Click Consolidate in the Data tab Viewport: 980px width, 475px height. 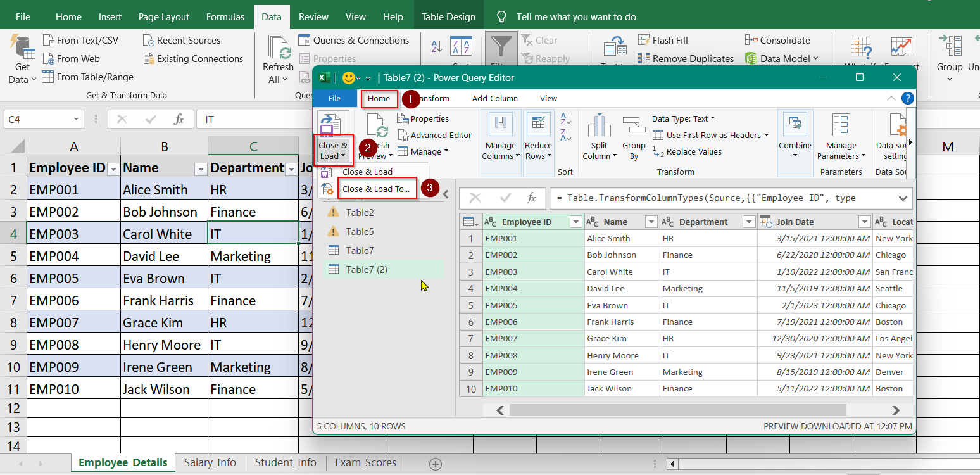(x=777, y=40)
